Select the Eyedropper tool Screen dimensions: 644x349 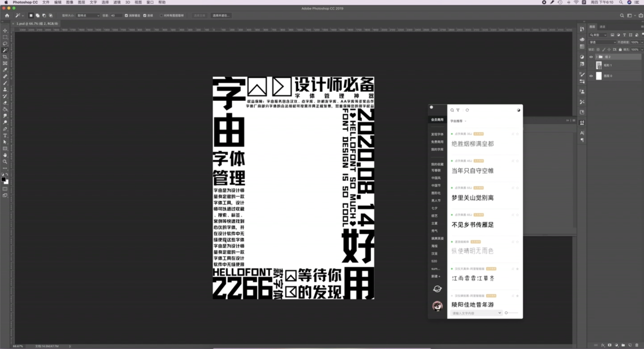pos(5,70)
